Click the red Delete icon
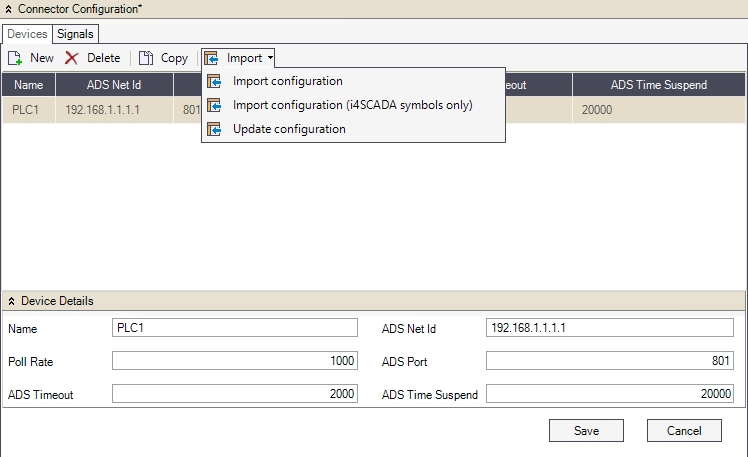Viewport: 748px width, 457px height. [72, 58]
